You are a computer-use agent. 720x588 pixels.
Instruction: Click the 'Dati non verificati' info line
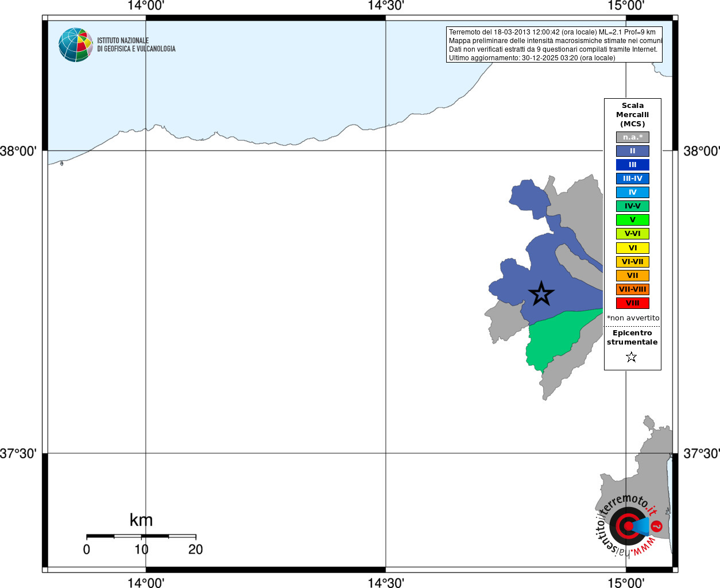(x=553, y=49)
